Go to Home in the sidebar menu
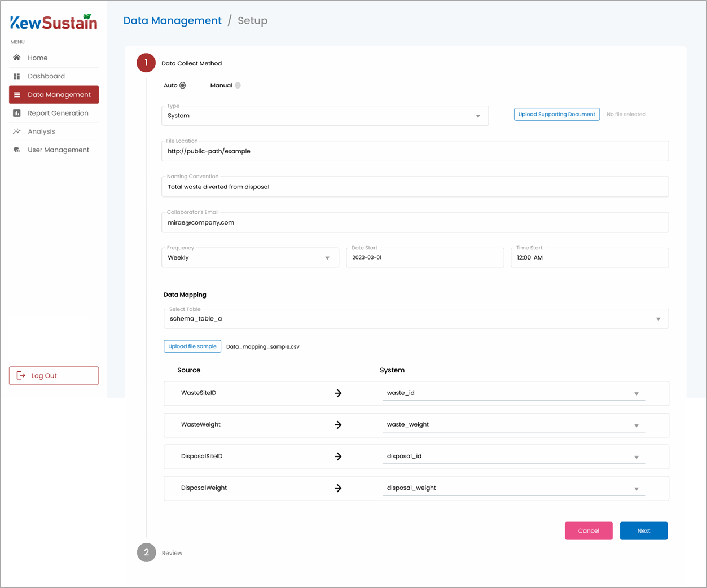The image size is (707, 588). (54, 58)
